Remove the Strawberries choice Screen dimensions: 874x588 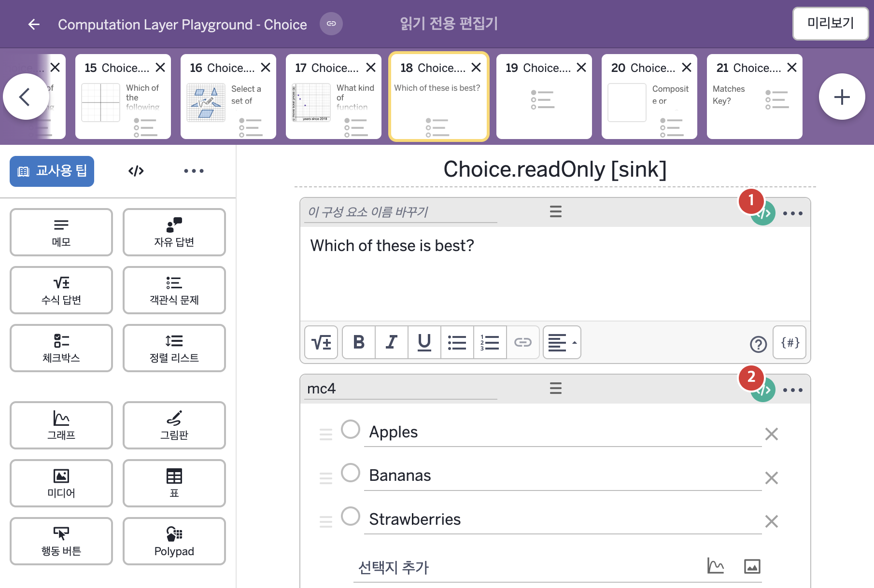pyautogui.click(x=772, y=521)
